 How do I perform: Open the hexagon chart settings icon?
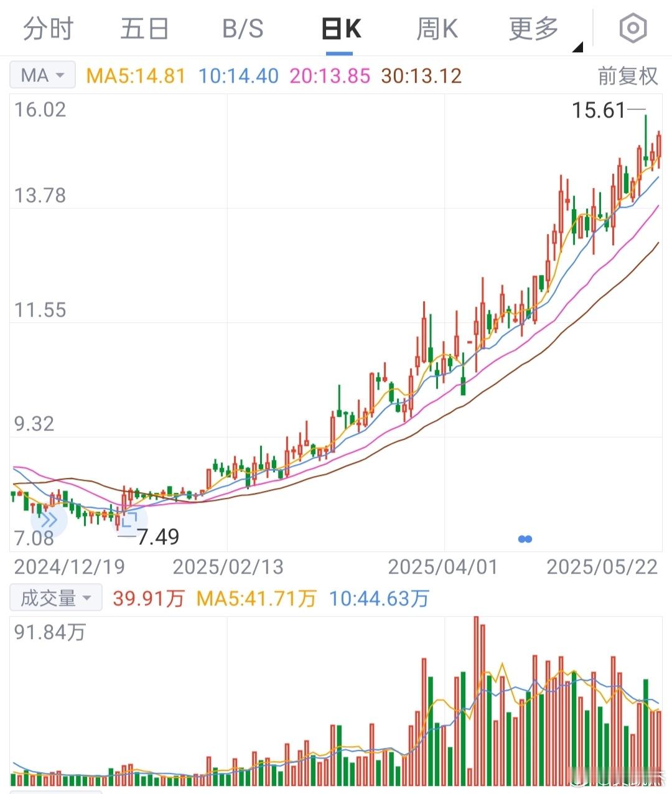pyautogui.click(x=633, y=28)
